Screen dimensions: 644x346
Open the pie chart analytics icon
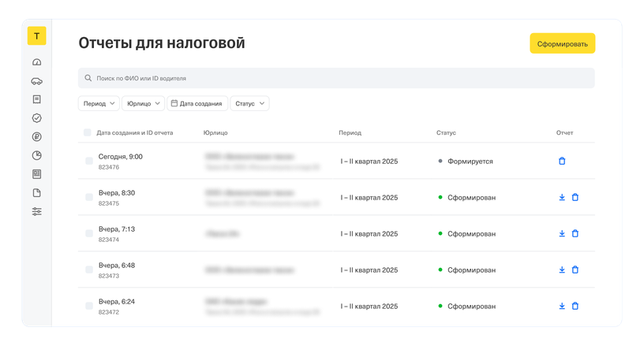coord(37,155)
